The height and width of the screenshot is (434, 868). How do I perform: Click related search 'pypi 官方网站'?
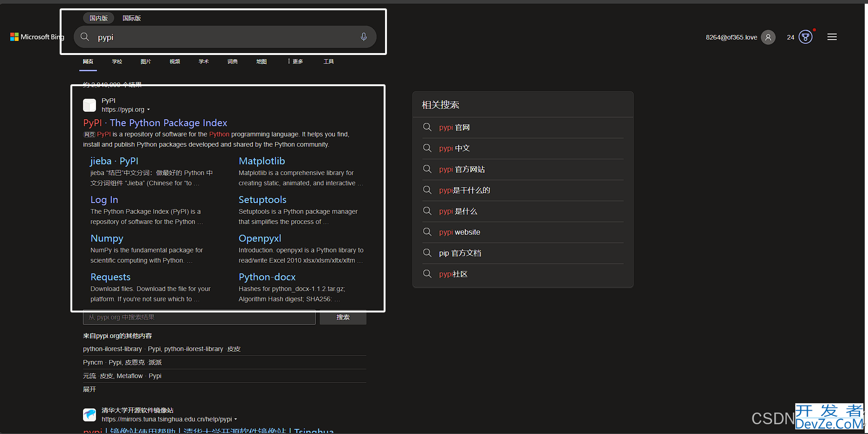(x=462, y=169)
